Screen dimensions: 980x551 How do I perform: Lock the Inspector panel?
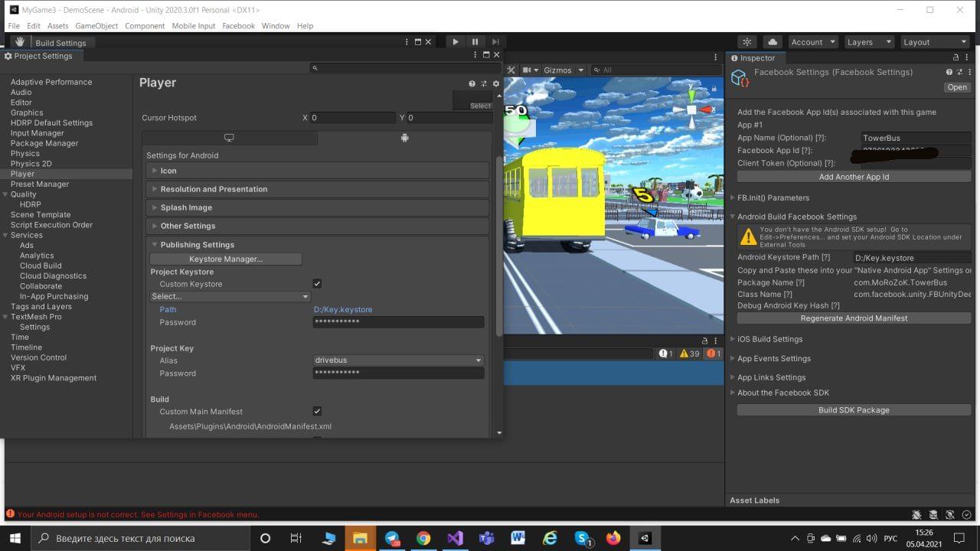pos(955,57)
